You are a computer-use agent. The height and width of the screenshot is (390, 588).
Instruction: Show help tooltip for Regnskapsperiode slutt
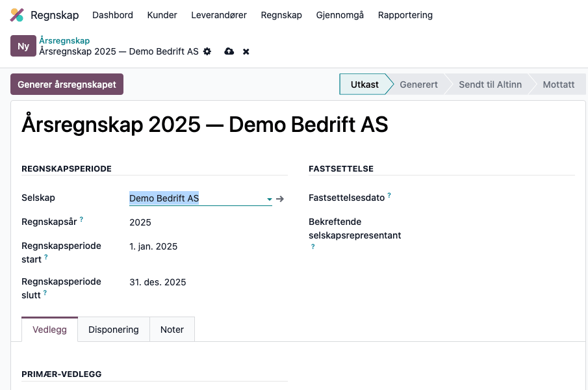tap(45, 293)
